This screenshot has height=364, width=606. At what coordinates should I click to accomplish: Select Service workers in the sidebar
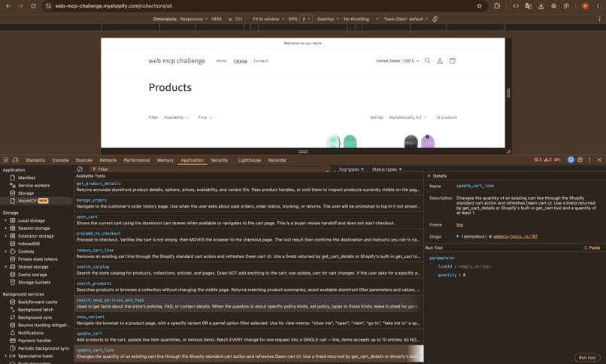34,186
